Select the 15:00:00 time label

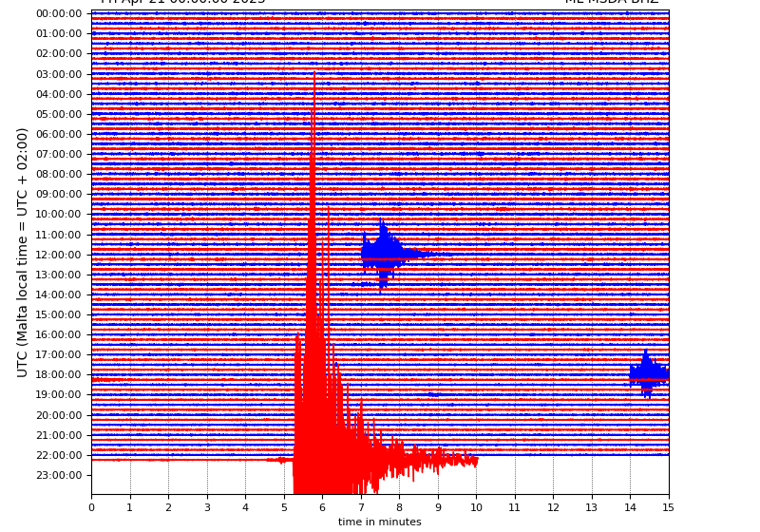pos(59,314)
